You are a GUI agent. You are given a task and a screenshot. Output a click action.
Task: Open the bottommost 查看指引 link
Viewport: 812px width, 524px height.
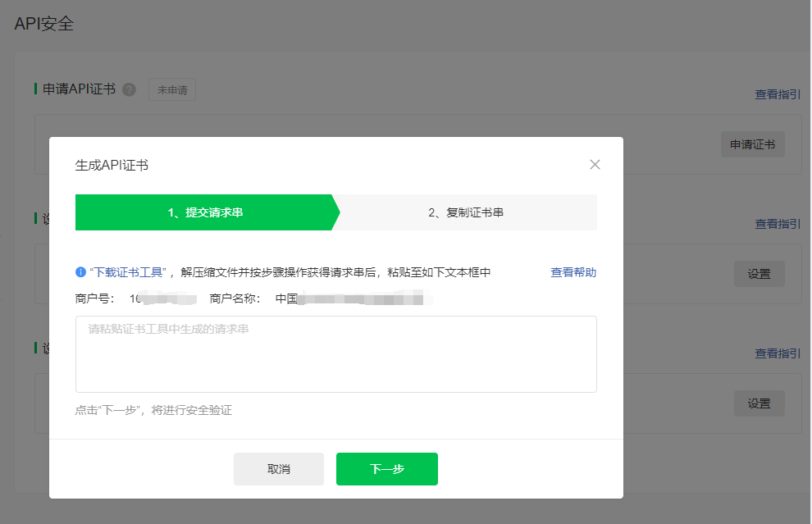click(778, 353)
